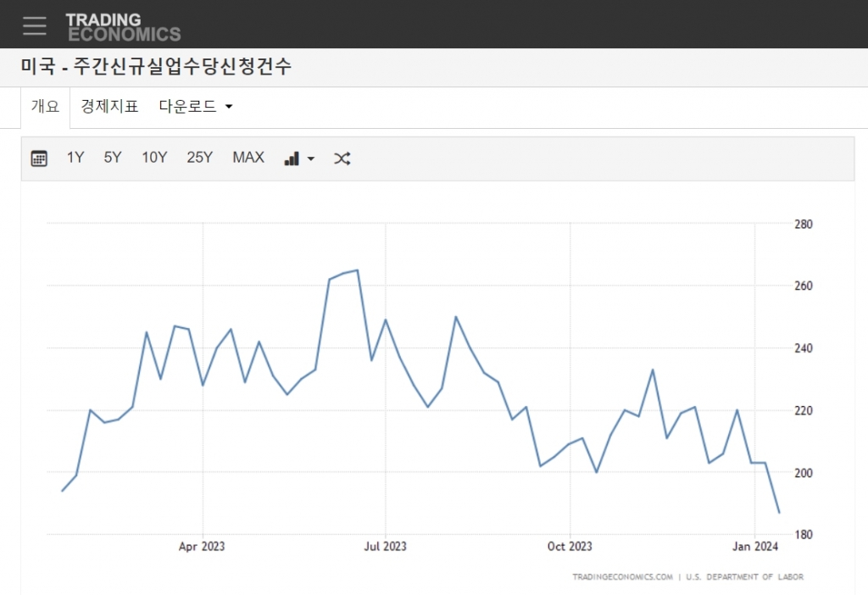
Task: Switch to the 개요 tab
Action: coord(46,107)
